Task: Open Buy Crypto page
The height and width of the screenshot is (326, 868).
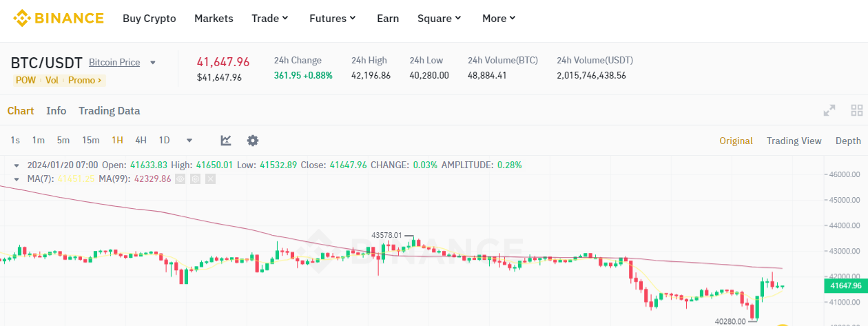Action: coord(149,19)
